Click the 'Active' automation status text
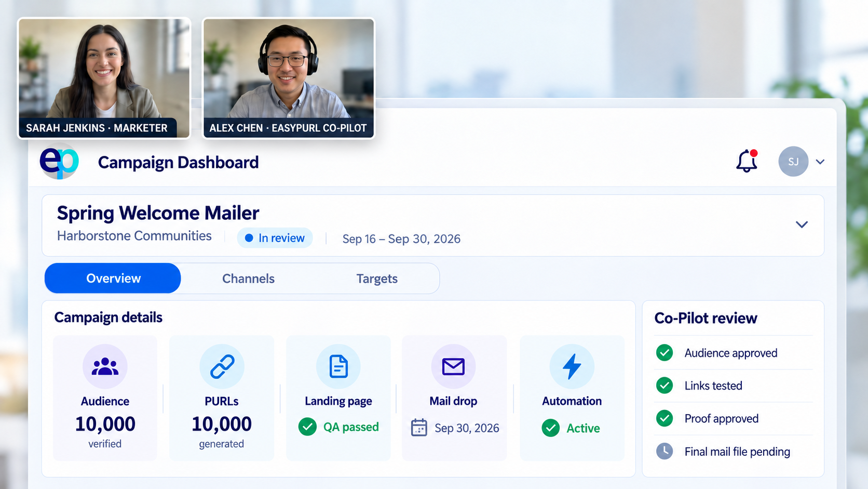 583,428
